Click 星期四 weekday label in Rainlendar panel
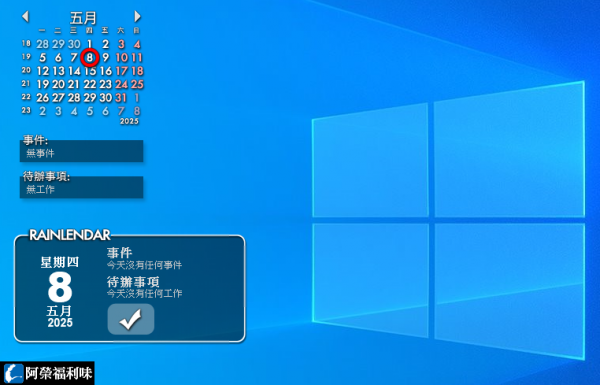The width and height of the screenshot is (600, 385). 60,262
